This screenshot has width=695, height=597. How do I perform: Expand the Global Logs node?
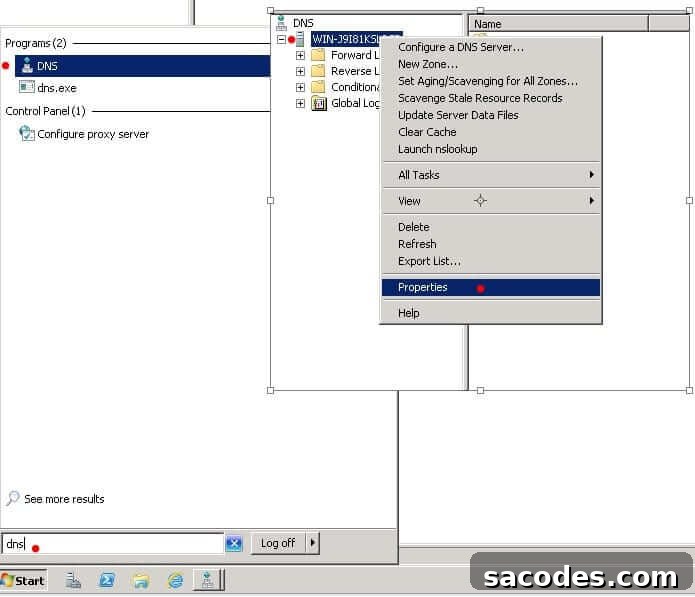tap(300, 103)
